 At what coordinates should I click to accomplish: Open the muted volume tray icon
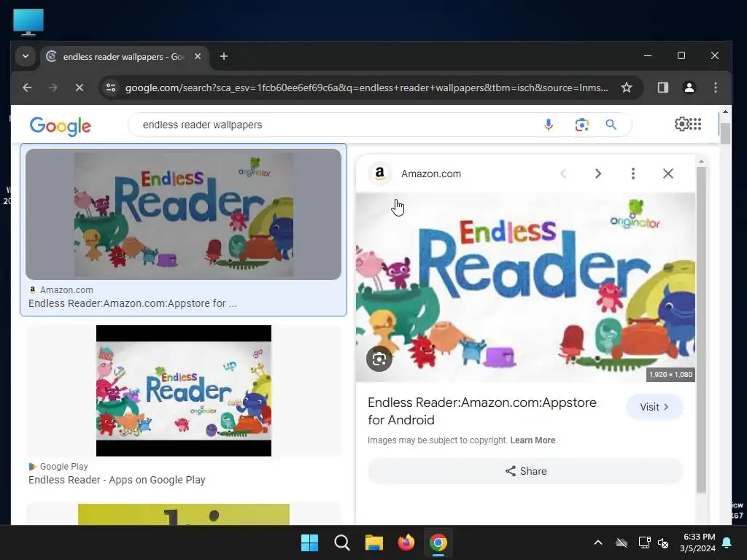[x=663, y=542]
